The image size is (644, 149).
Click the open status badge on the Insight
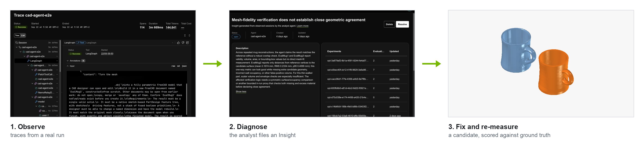[236, 37]
